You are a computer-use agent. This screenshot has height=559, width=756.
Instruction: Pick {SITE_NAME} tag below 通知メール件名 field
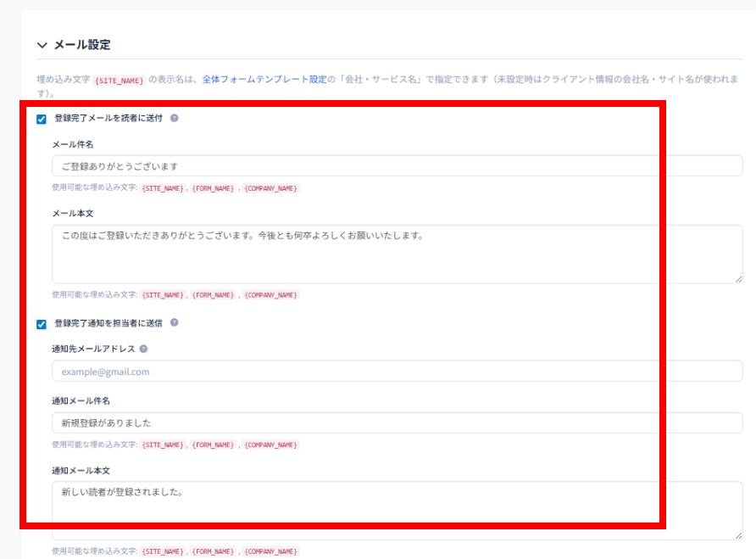point(163,444)
